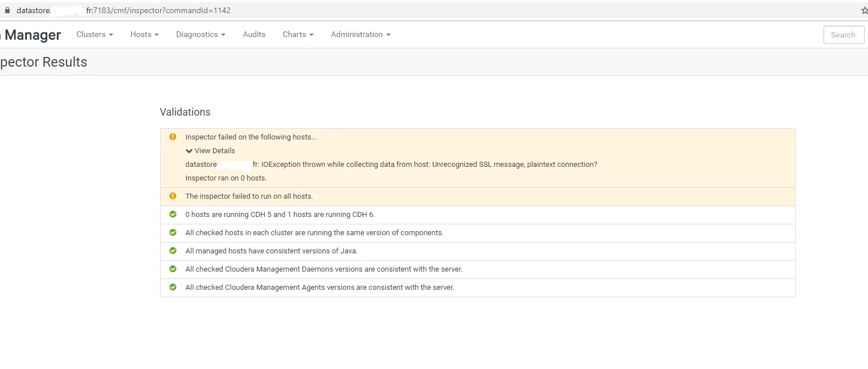Click green check beside same version of components
This screenshot has width=868, height=369.
point(173,232)
